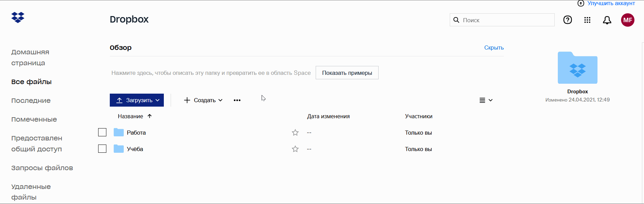Open the help question mark icon
The height and width of the screenshot is (204, 644).
pyautogui.click(x=567, y=20)
